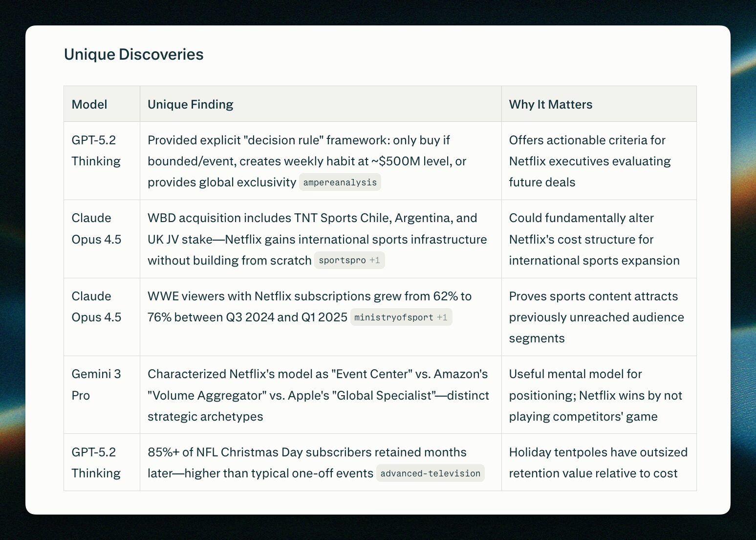The height and width of the screenshot is (540, 756).
Task: Click the "Holiday tentpoles" why-it-matters cell
Action: [598, 463]
